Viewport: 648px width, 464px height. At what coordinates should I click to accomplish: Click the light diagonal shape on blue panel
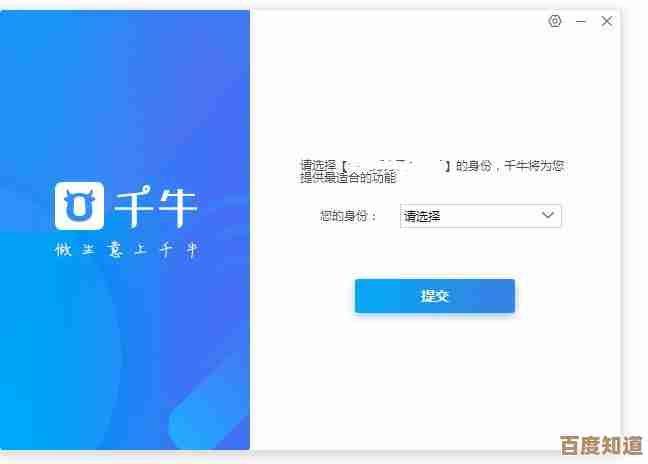209,407
